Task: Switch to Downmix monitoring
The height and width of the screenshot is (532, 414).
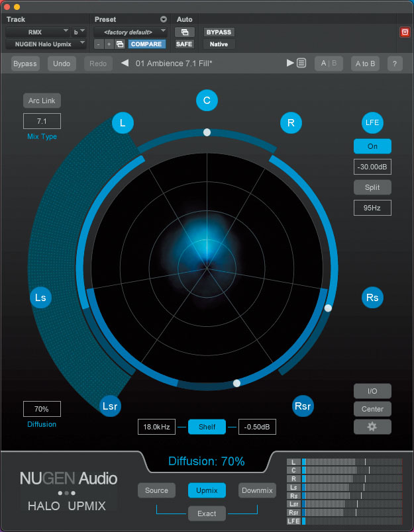Action: pyautogui.click(x=257, y=490)
